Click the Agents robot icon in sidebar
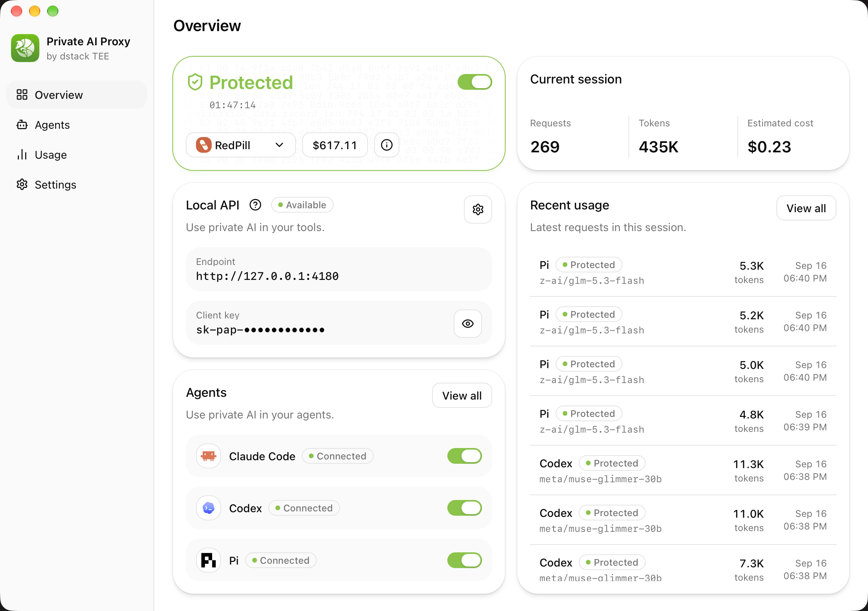Viewport: 868px width, 611px height. 22,125
